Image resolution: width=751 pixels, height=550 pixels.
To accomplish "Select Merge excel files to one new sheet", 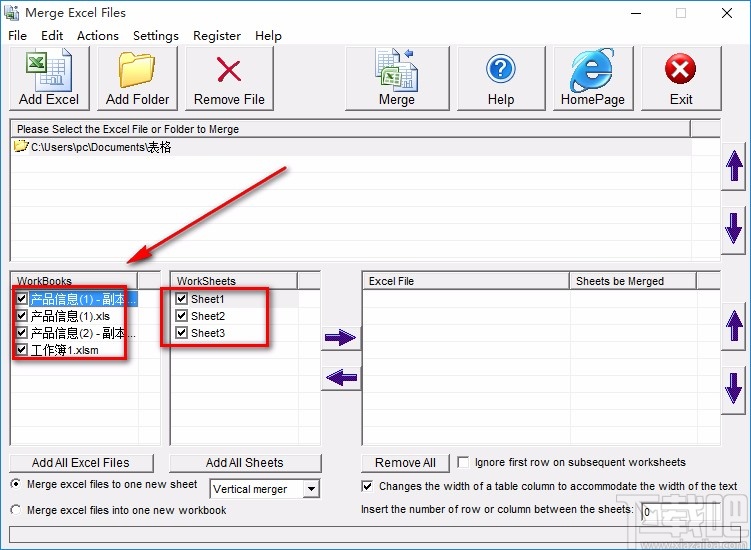I will pos(16,484).
